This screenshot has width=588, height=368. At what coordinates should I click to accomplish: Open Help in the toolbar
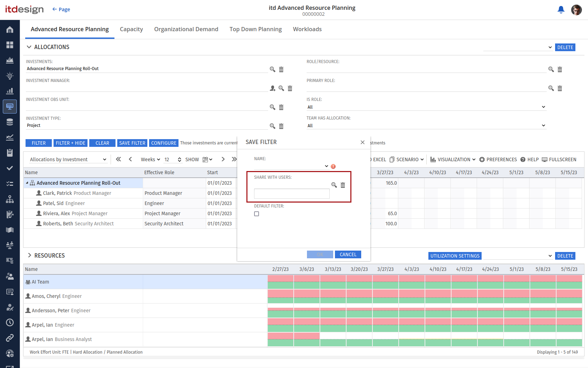pyautogui.click(x=529, y=159)
